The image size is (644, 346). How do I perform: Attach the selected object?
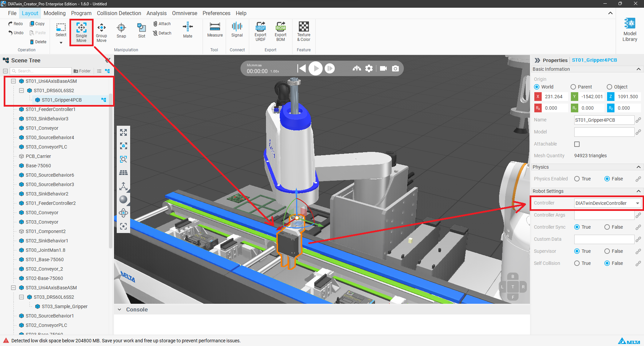162,24
